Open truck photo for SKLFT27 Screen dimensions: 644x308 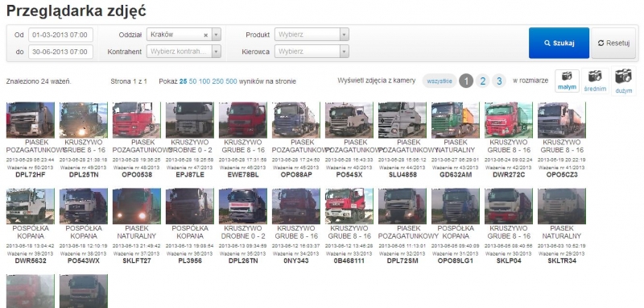point(137,206)
